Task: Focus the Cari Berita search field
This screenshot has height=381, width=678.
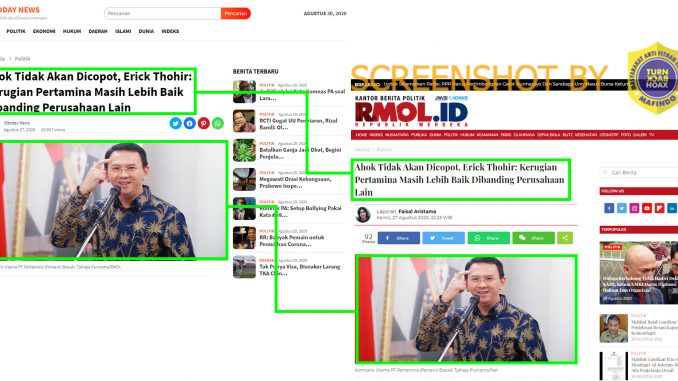Action: [x=639, y=172]
